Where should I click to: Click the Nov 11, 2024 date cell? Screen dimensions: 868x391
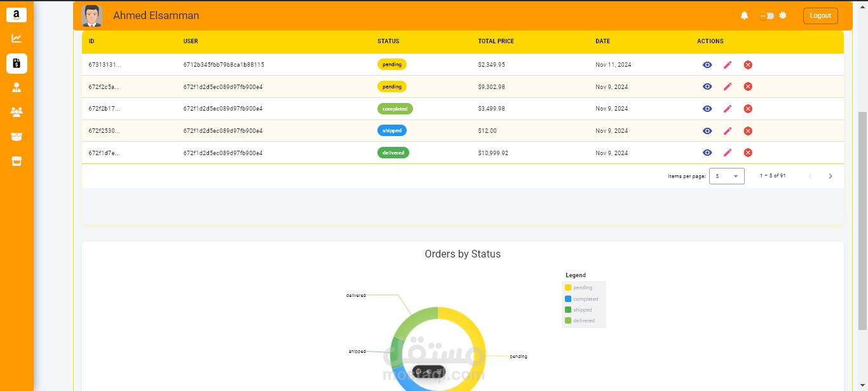[613, 65]
